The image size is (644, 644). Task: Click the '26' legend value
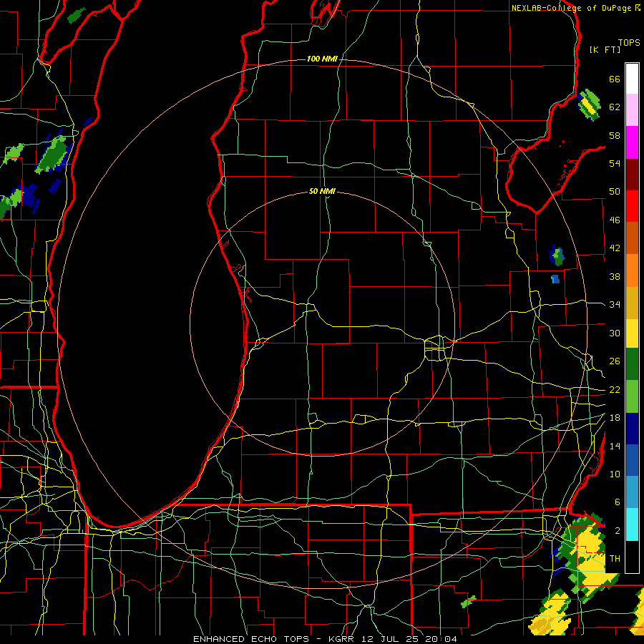(615, 361)
